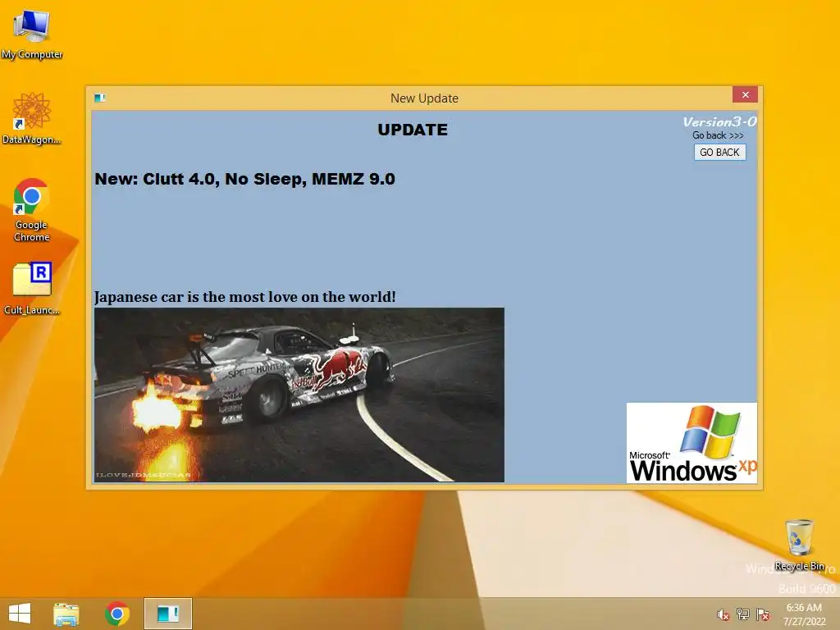Click the 'New: Clutt 4.0, No Sleep, MEMZ 9.0' text
This screenshot has width=840, height=630.
click(x=244, y=179)
